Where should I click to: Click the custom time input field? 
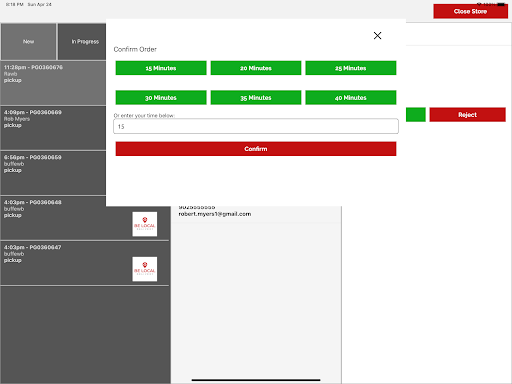click(256, 126)
